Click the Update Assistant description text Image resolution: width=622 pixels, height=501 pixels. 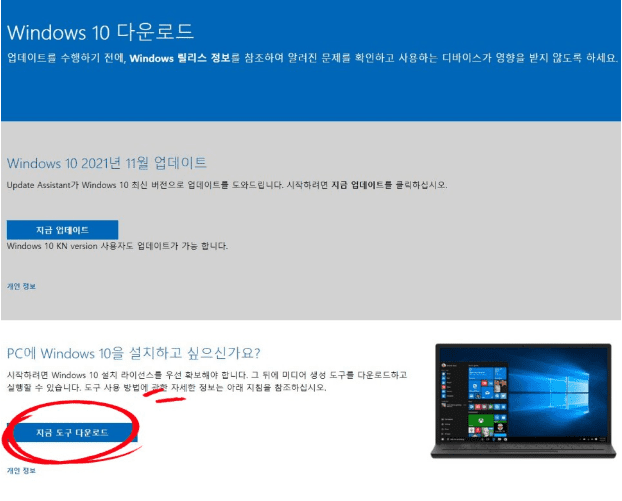(227, 185)
